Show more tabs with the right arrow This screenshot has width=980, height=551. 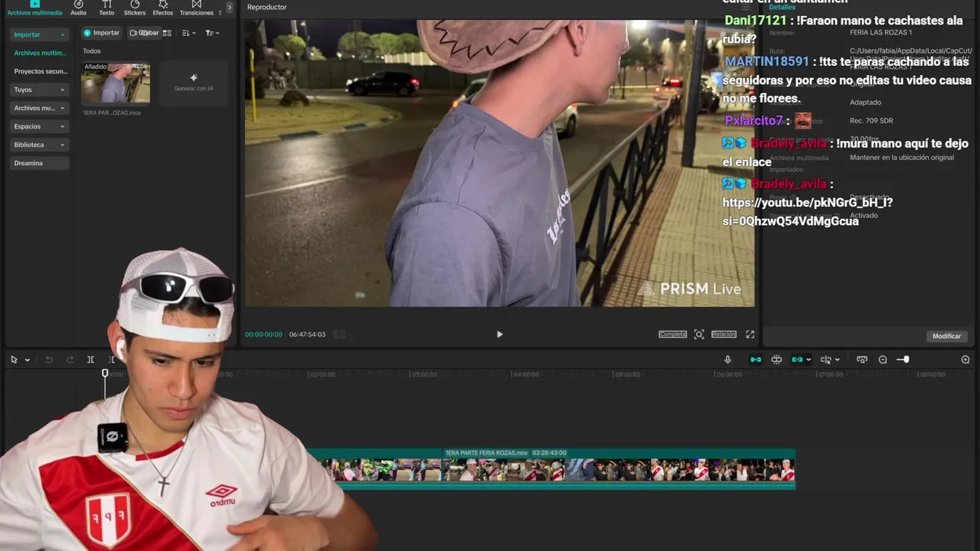point(230,7)
